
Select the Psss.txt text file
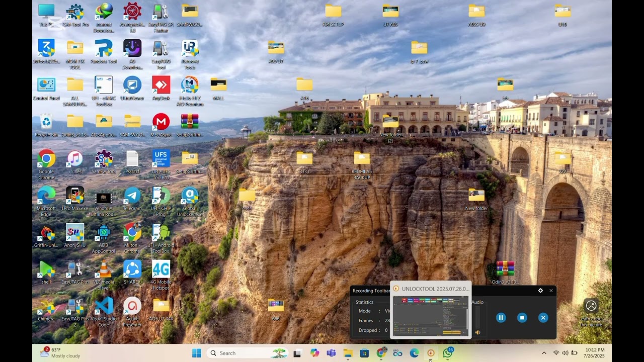[x=132, y=162]
